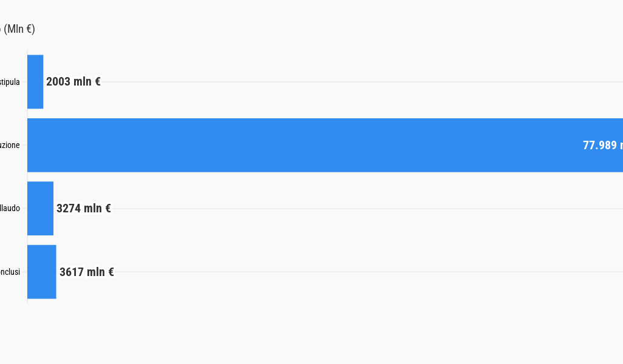The image size is (623, 364).
Task: Click the vertical axis line below the bottom bar
Action: [27, 302]
